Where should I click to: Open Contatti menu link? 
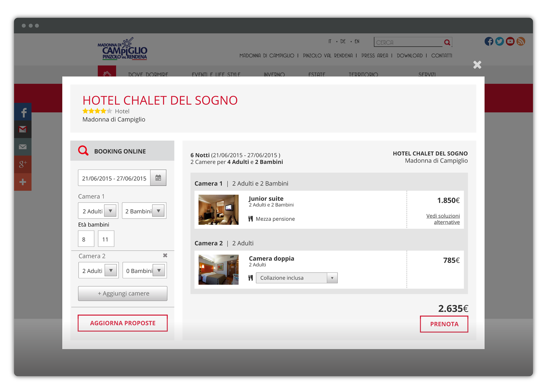click(442, 56)
